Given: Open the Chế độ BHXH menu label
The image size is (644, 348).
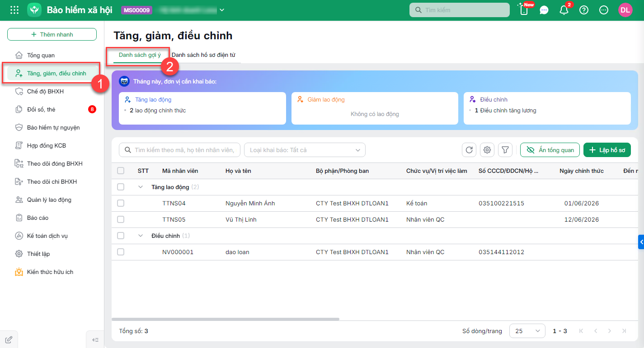Looking at the screenshot, I should pyautogui.click(x=45, y=91).
